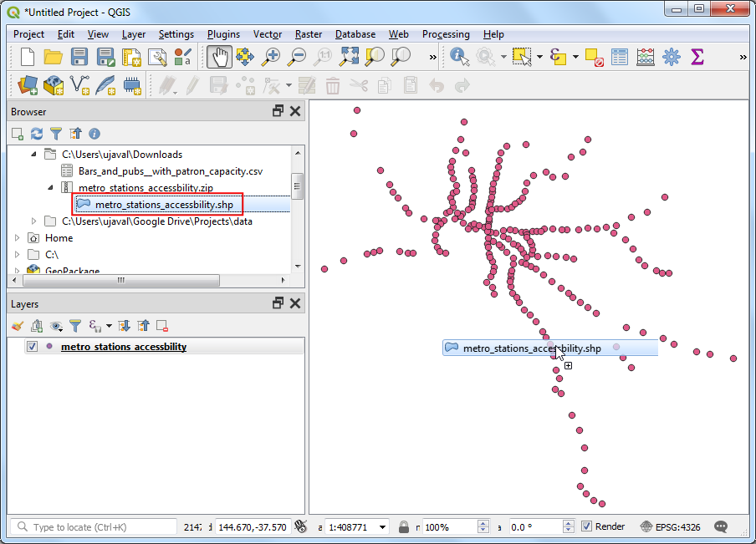Click the Zoom In magnifier tool
The image size is (756, 544).
[x=271, y=57]
